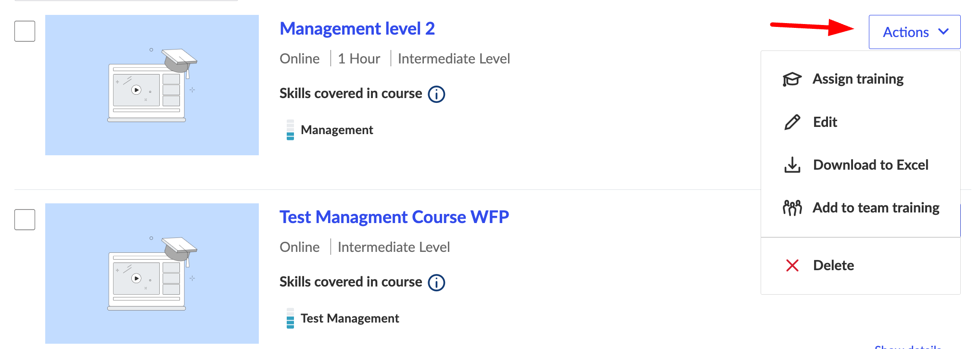
Task: Open the Test Managment Course WFP link
Action: 394,217
